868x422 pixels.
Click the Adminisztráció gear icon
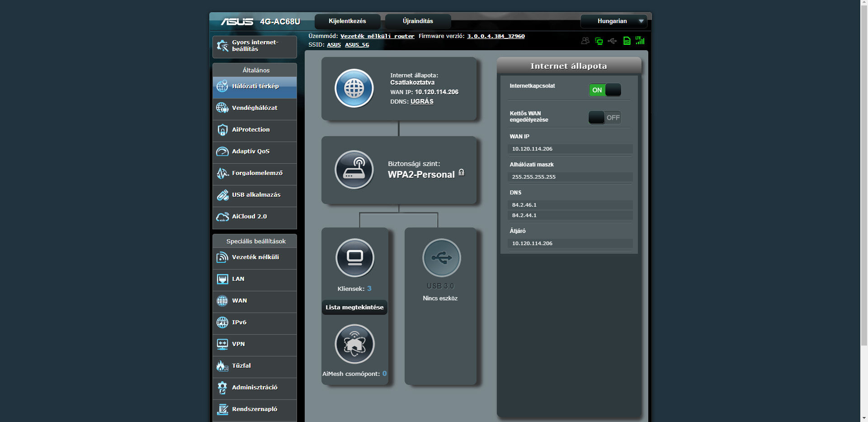pyautogui.click(x=222, y=388)
